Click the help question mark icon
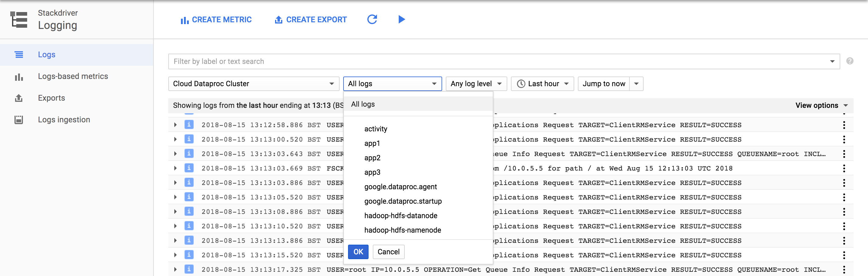This screenshot has height=276, width=868. pos(850,61)
